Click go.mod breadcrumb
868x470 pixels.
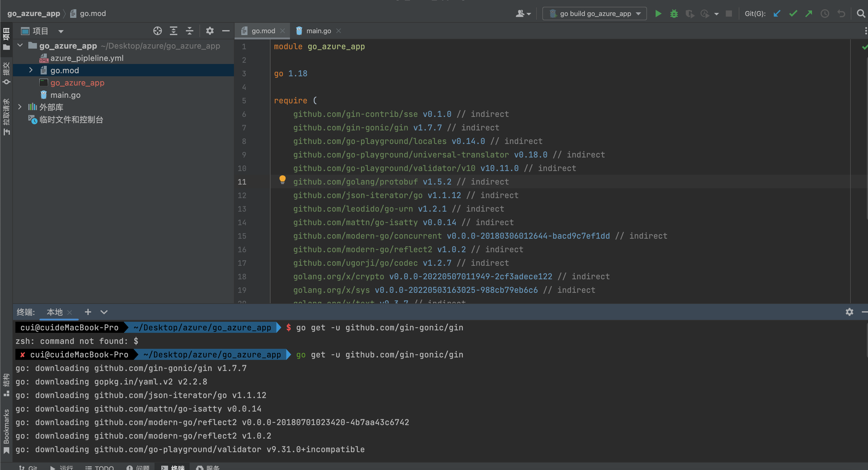tap(88, 14)
